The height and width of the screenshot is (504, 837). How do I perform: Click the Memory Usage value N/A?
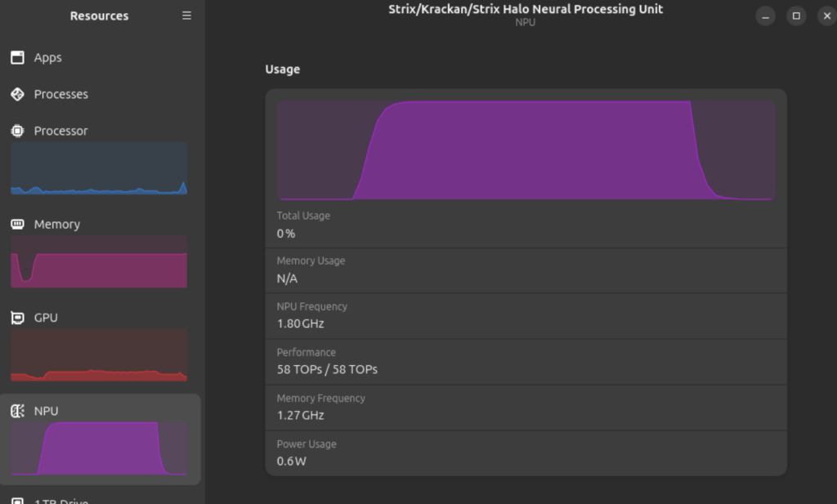tap(287, 279)
